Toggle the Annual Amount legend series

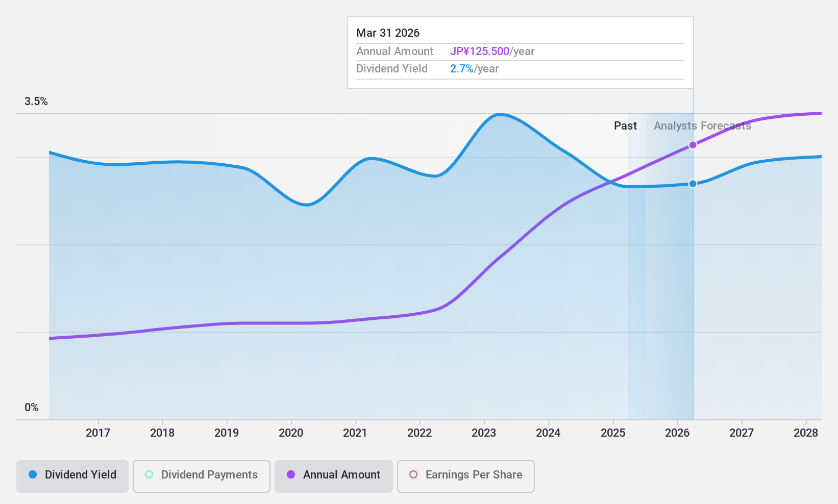click(x=334, y=476)
